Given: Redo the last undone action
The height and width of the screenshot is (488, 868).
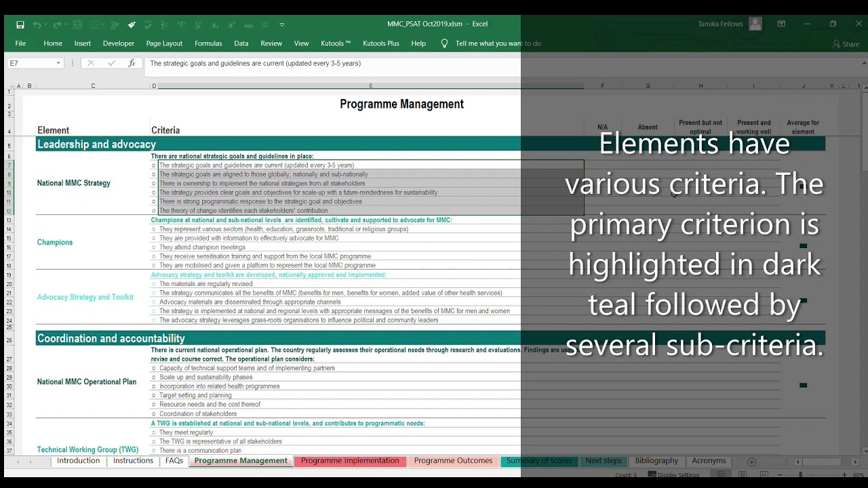Looking at the screenshot, I should [x=57, y=25].
